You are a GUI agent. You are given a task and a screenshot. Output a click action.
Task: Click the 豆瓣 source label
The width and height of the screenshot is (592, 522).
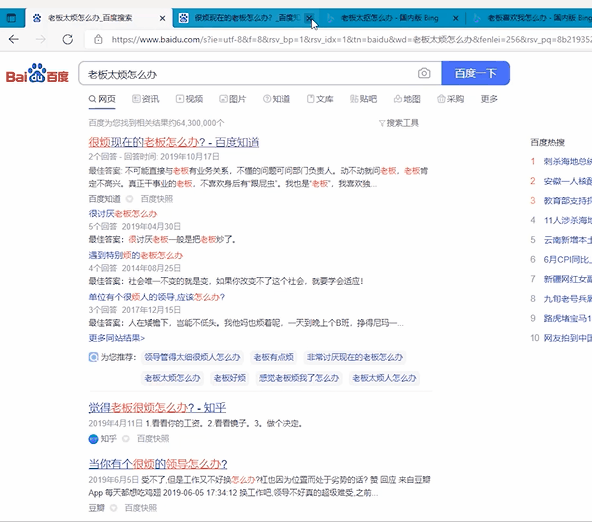coord(96,508)
